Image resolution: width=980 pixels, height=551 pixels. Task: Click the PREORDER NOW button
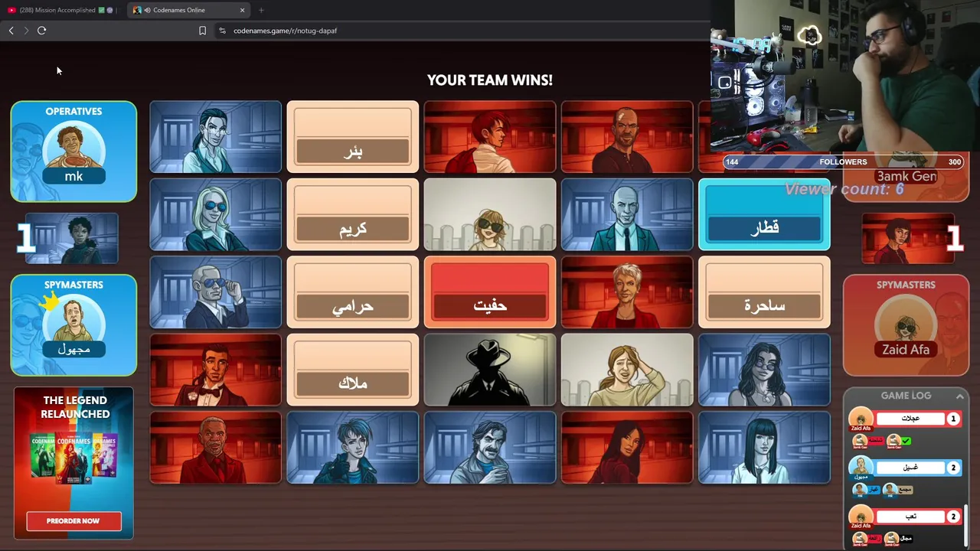(x=73, y=521)
